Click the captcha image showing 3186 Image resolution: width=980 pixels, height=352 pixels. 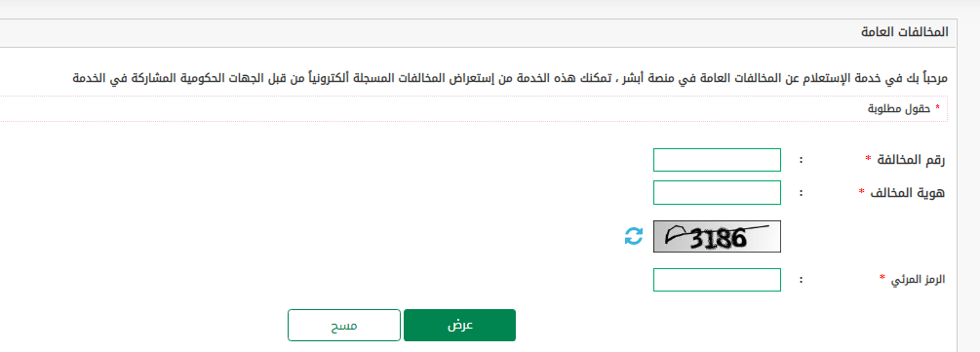click(717, 236)
